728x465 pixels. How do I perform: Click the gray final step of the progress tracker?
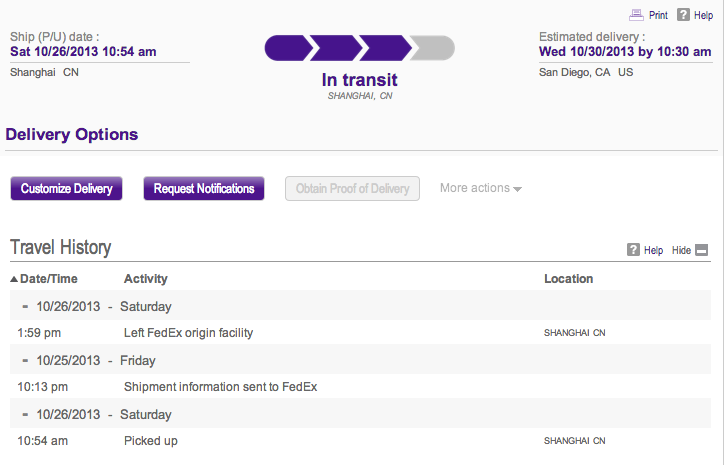click(433, 48)
